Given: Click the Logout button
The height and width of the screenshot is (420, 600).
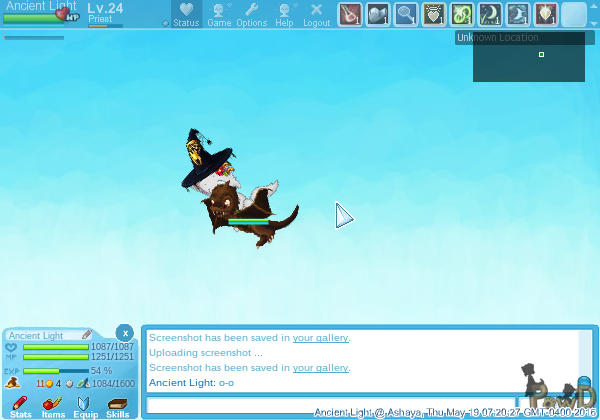Looking at the screenshot, I should pyautogui.click(x=316, y=14).
